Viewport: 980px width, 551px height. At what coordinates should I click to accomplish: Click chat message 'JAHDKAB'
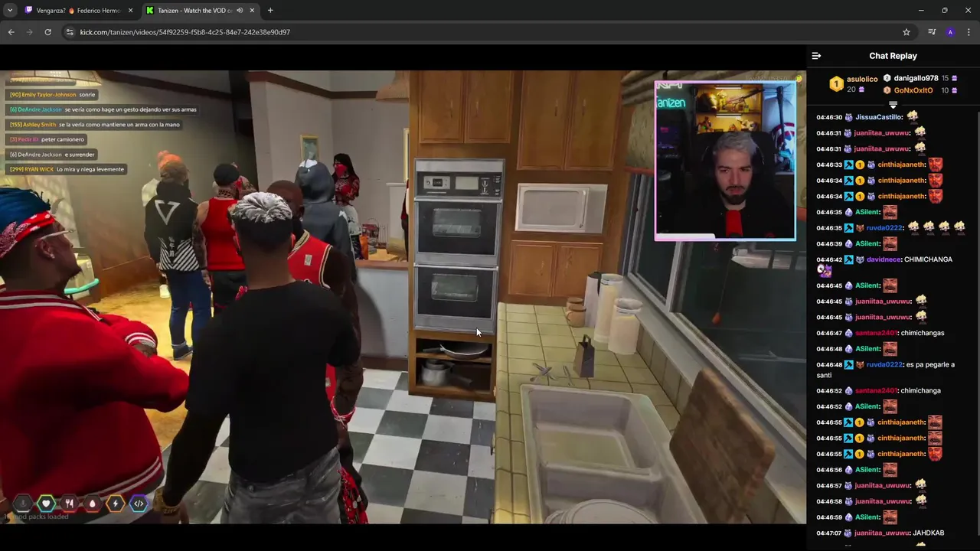pos(929,533)
